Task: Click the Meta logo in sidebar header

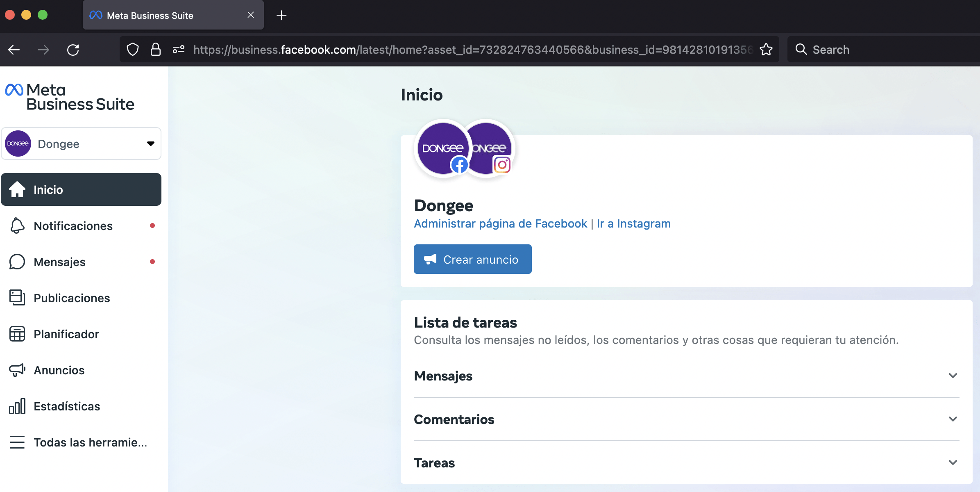Action: click(14, 90)
